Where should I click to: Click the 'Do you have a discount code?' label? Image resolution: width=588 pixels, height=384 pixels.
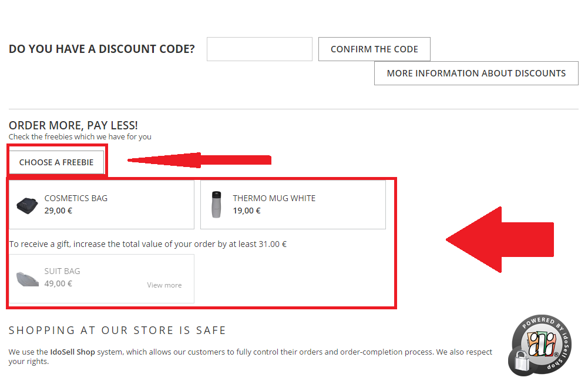point(102,49)
